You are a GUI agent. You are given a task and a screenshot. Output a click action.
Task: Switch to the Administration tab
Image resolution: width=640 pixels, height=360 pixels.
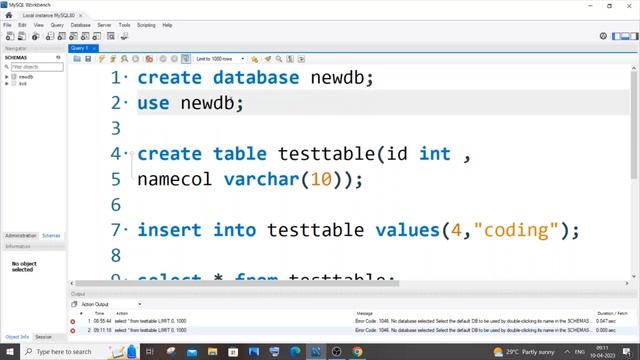pos(21,236)
